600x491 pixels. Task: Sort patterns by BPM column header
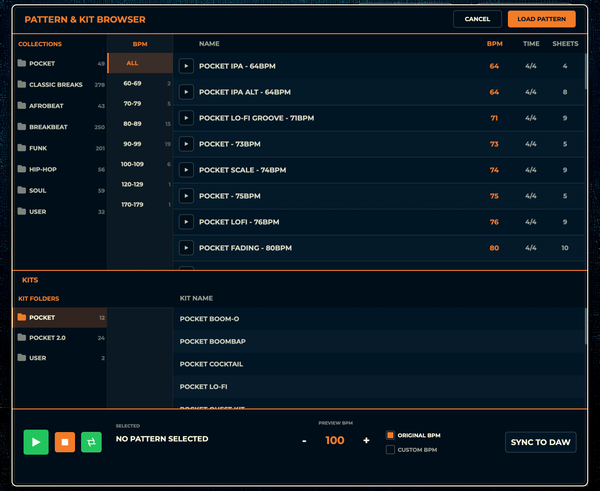click(494, 44)
